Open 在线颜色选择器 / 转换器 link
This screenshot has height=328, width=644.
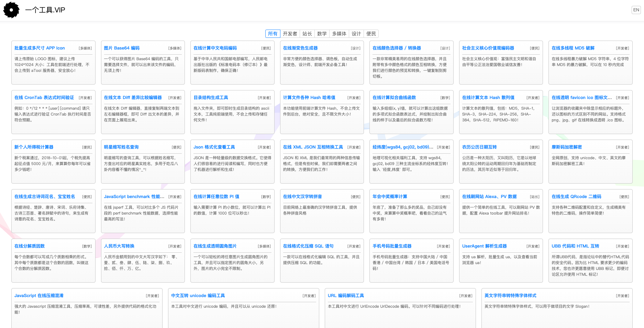397,48
